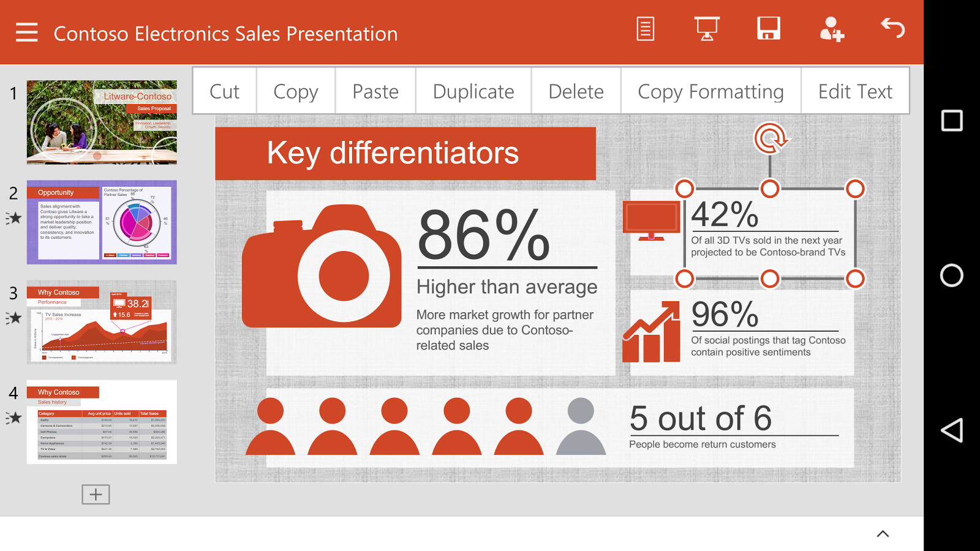Tap the share/add person icon
The height and width of the screenshot is (551, 980).
point(832,29)
